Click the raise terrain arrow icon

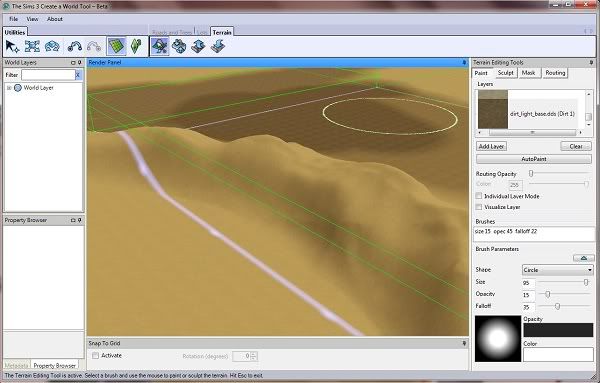[x=198, y=46]
